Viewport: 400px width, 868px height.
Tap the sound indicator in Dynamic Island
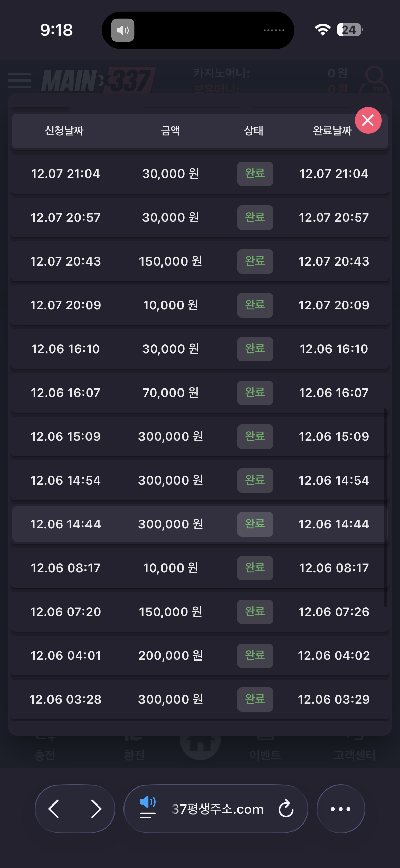coord(123,31)
